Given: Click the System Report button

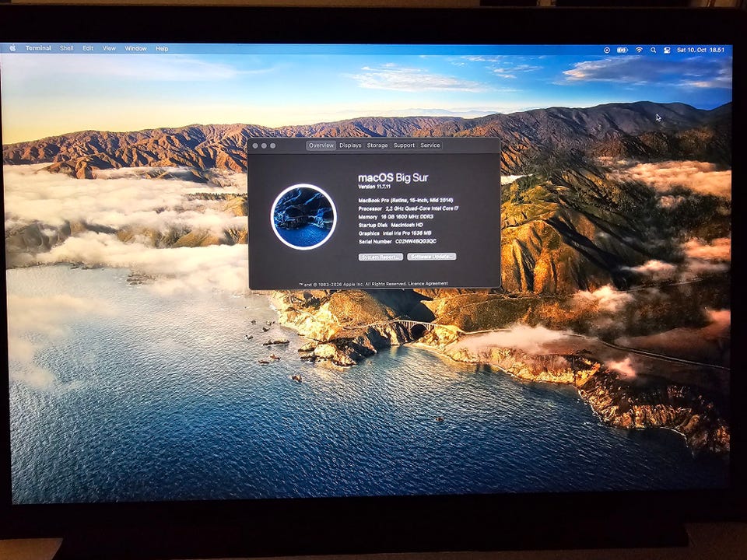Looking at the screenshot, I should point(381,257).
